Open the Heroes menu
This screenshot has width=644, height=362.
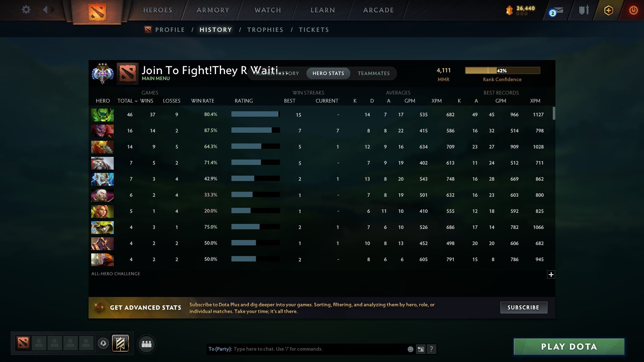[x=158, y=10]
